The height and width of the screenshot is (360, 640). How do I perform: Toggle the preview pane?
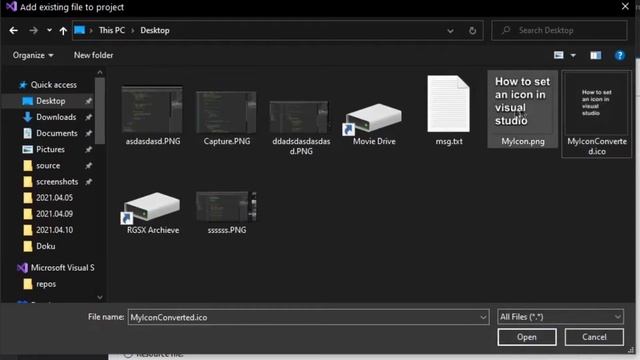596,55
